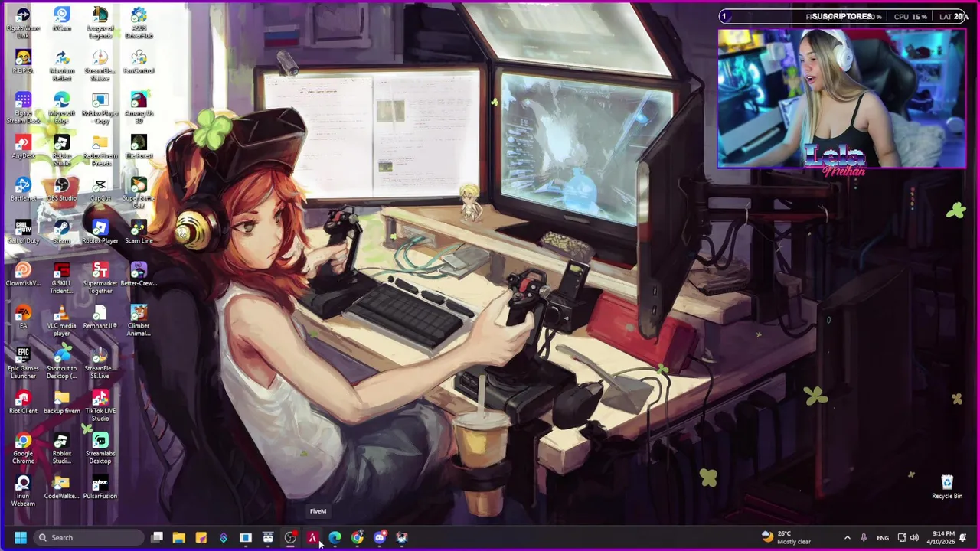Select the VLC media player shortcut
This screenshot has height=551, width=980.
pos(62,321)
